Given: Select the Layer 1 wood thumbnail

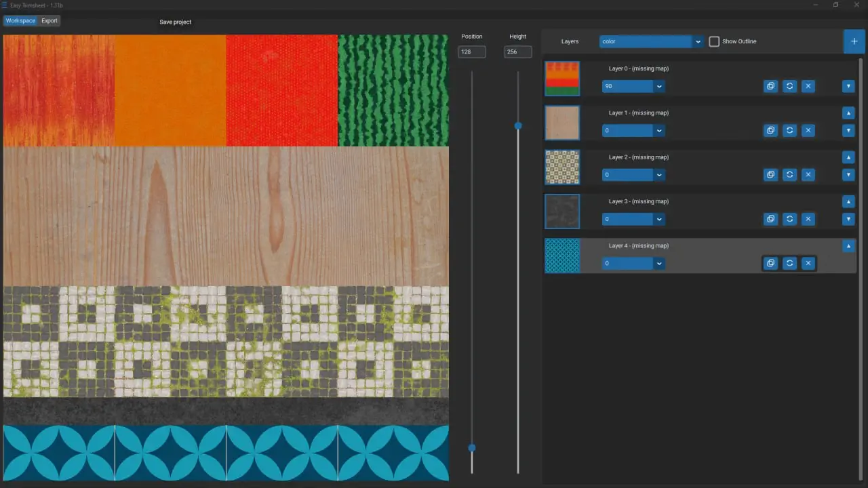Looking at the screenshot, I should pyautogui.click(x=562, y=123).
